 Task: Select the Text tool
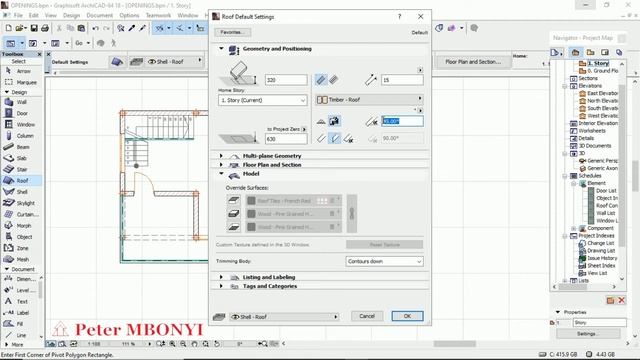pos(20,301)
